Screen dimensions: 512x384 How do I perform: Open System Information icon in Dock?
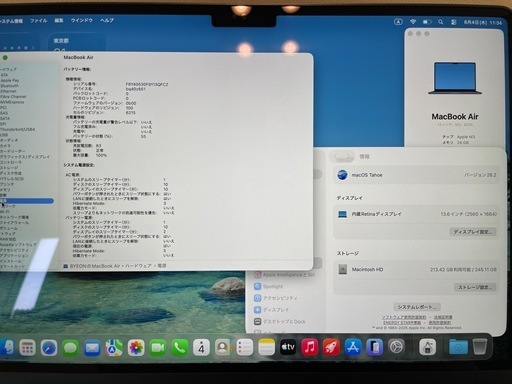point(428,347)
